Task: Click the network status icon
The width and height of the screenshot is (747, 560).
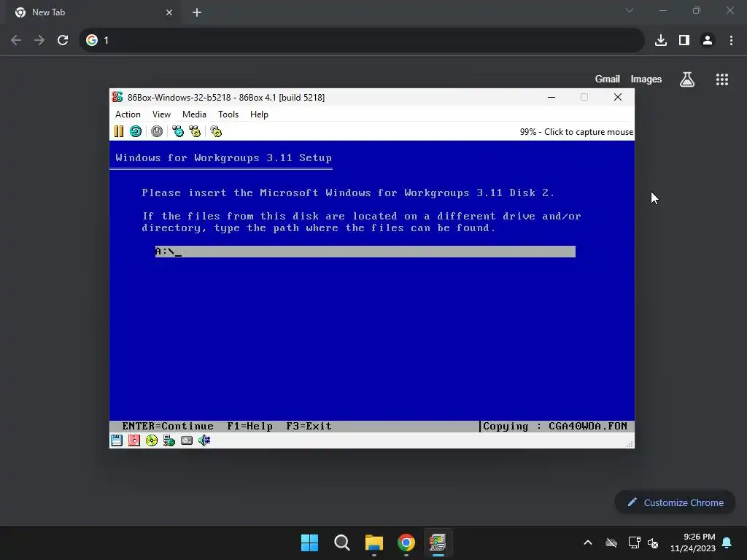Action: (x=169, y=440)
